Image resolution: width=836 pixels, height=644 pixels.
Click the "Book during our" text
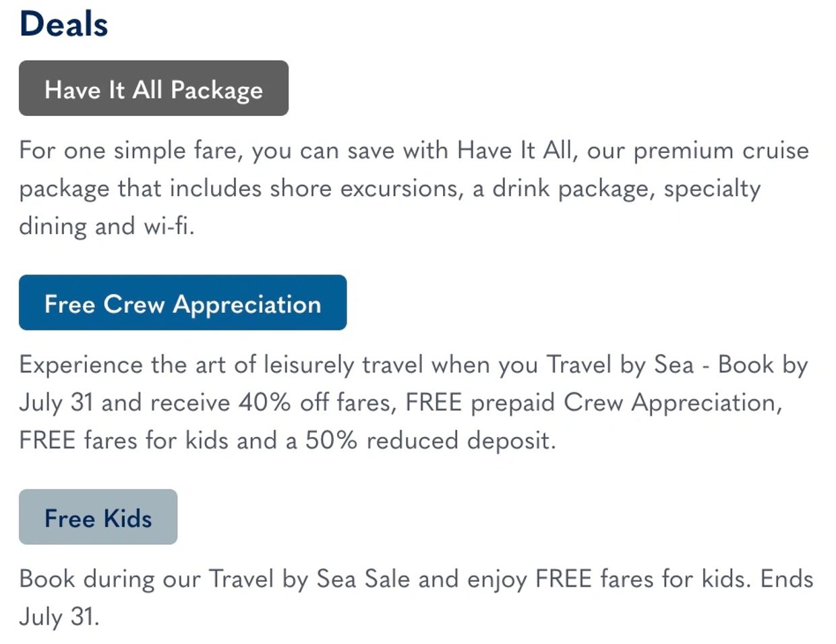tap(109, 579)
